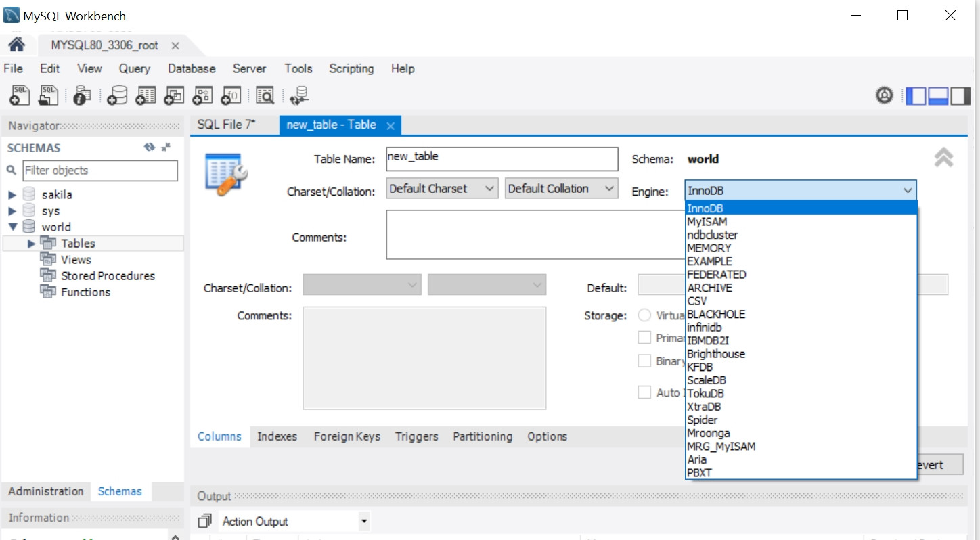Click the Filter objects search field
Viewport: 980px width, 540px height.
click(100, 171)
